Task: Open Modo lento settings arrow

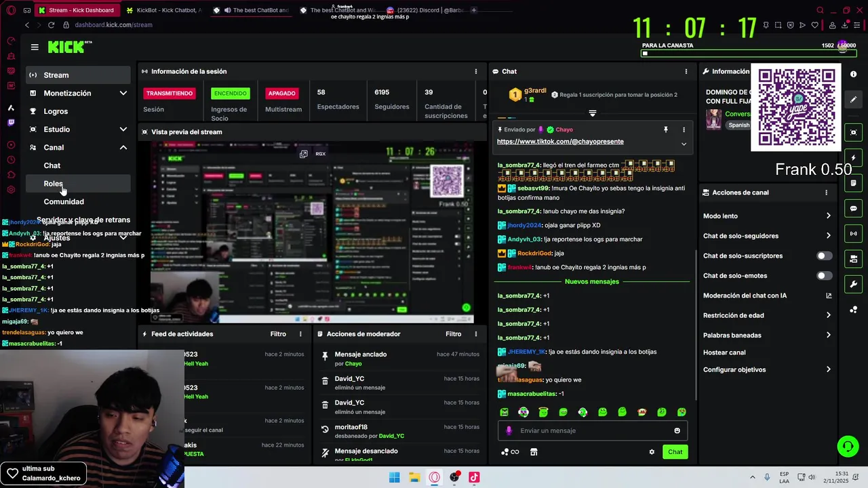Action: (828, 216)
